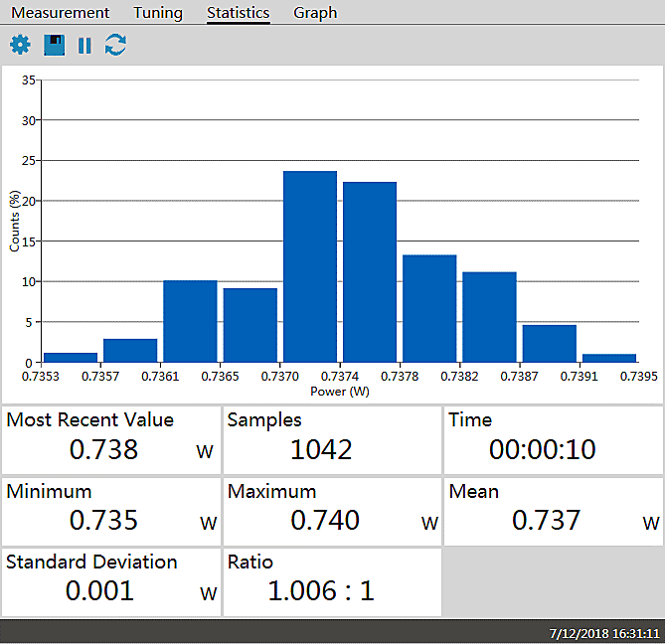
Task: Select the histogram bar starting at 0.7361
Action: pos(190,321)
